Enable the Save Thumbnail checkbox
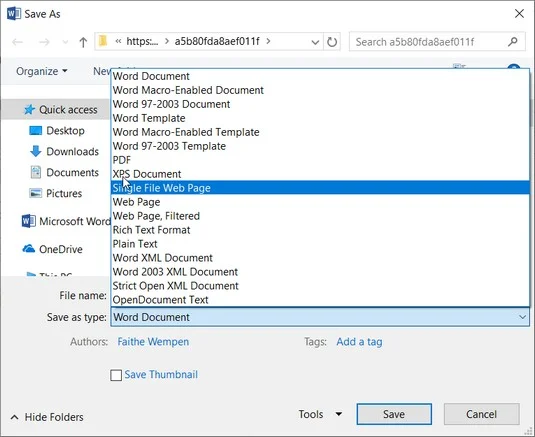The height and width of the screenshot is (437, 535). coord(116,375)
